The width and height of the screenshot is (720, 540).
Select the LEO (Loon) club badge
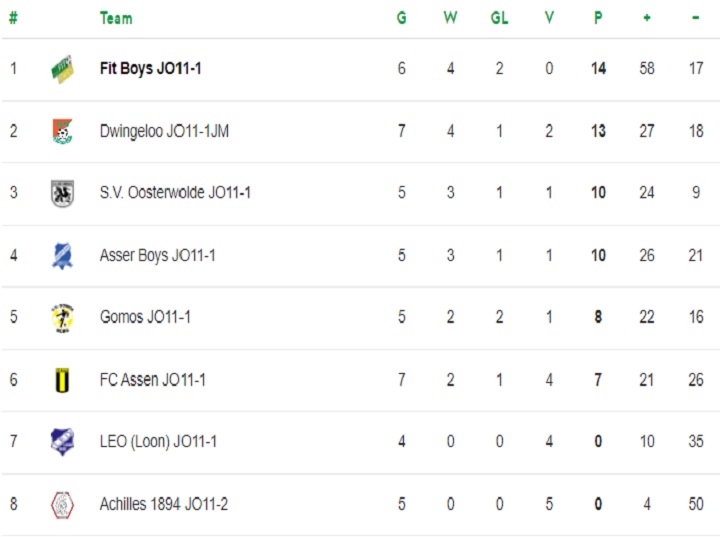coord(62,442)
